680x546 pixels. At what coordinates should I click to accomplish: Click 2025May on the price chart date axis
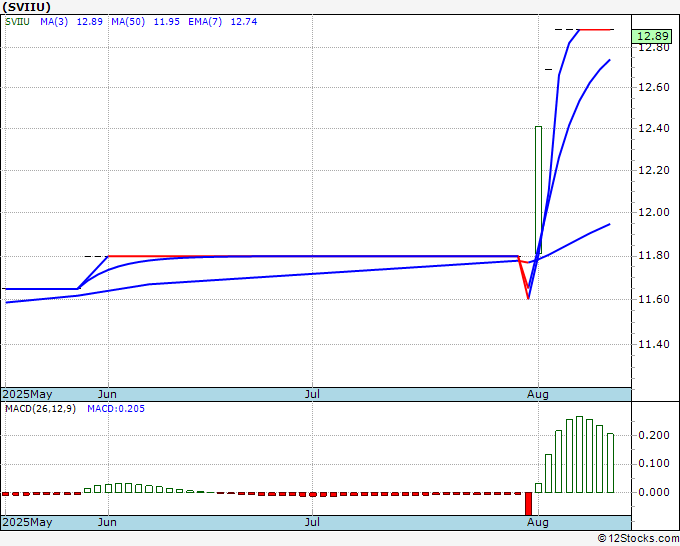(x=27, y=394)
